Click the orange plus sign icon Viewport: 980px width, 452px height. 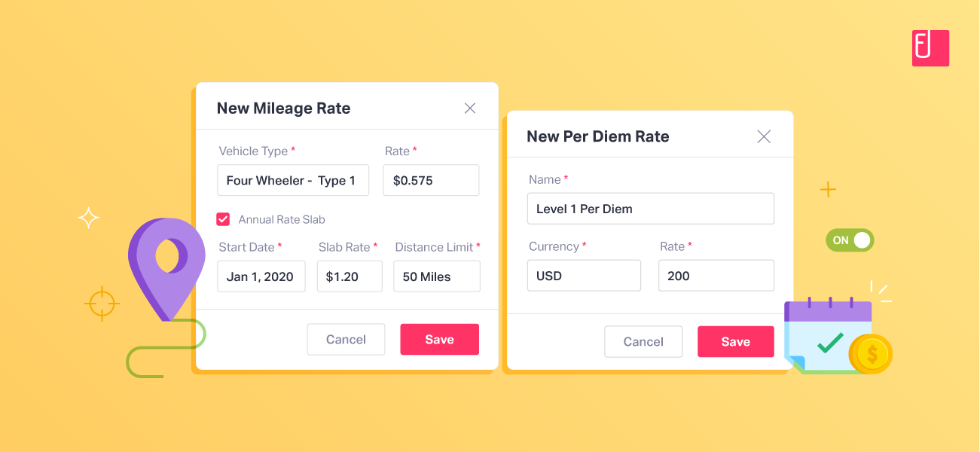click(x=828, y=189)
